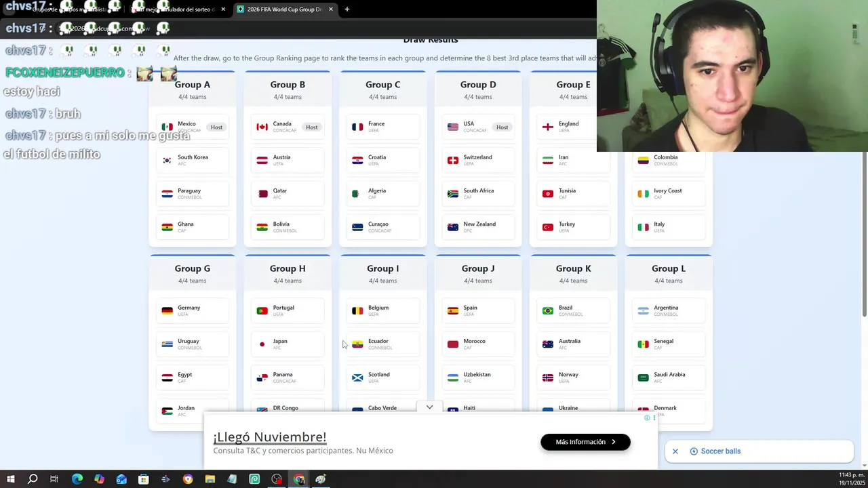The height and width of the screenshot is (488, 868).
Task: Click Más Información ad button
Action: (585, 442)
